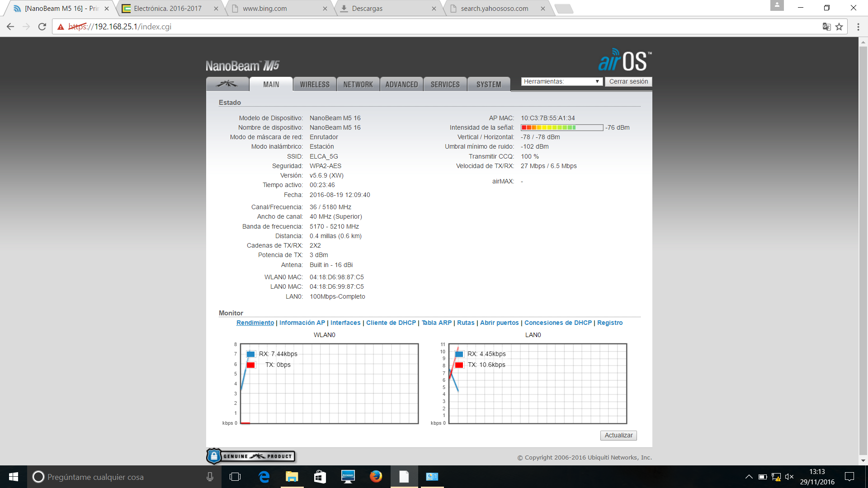Viewport: 868px width, 488px height.
Task: Click the signal strength bar
Action: tap(562, 127)
